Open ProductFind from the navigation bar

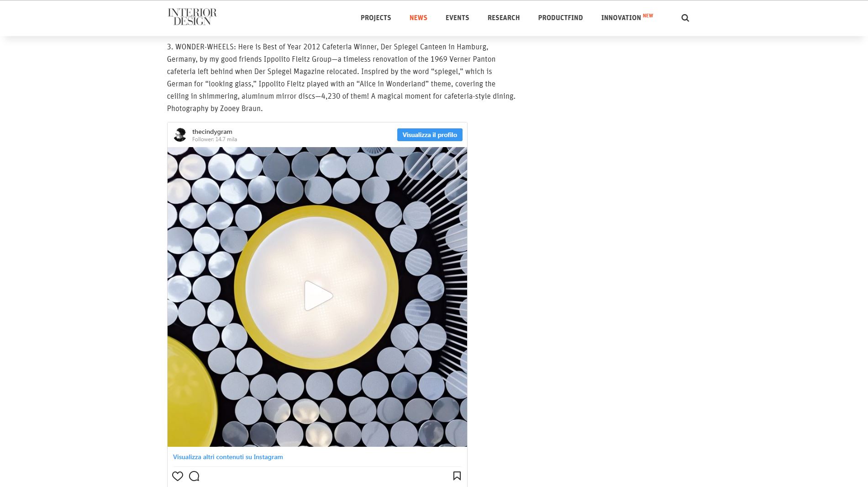pos(560,18)
